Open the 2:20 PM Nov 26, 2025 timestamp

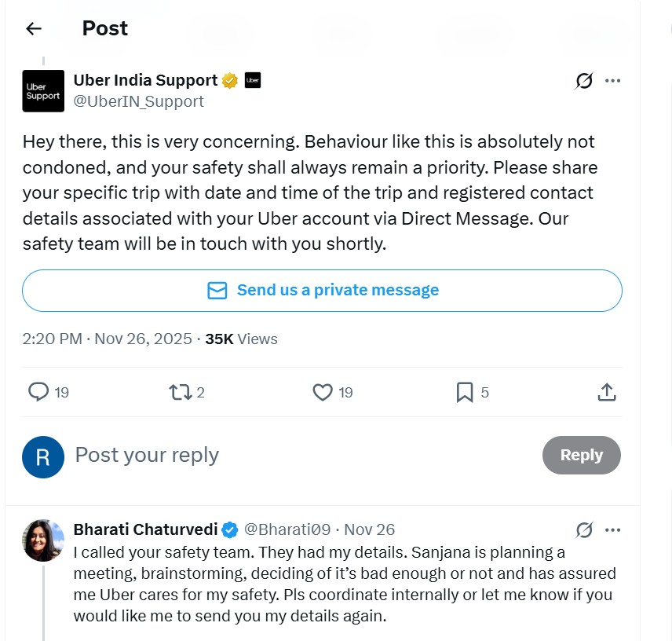pyautogui.click(x=107, y=339)
